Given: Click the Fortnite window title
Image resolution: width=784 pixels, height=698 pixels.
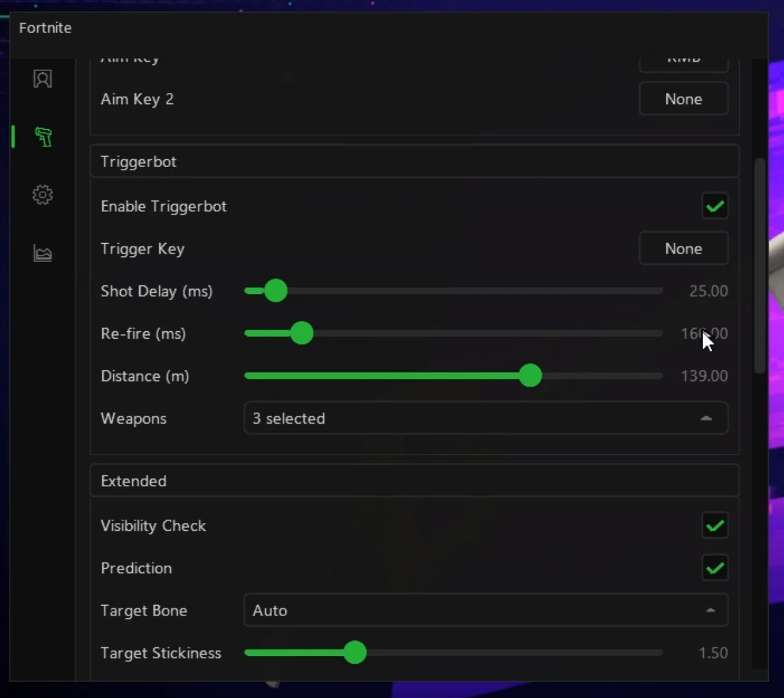Looking at the screenshot, I should pyautogui.click(x=45, y=28).
